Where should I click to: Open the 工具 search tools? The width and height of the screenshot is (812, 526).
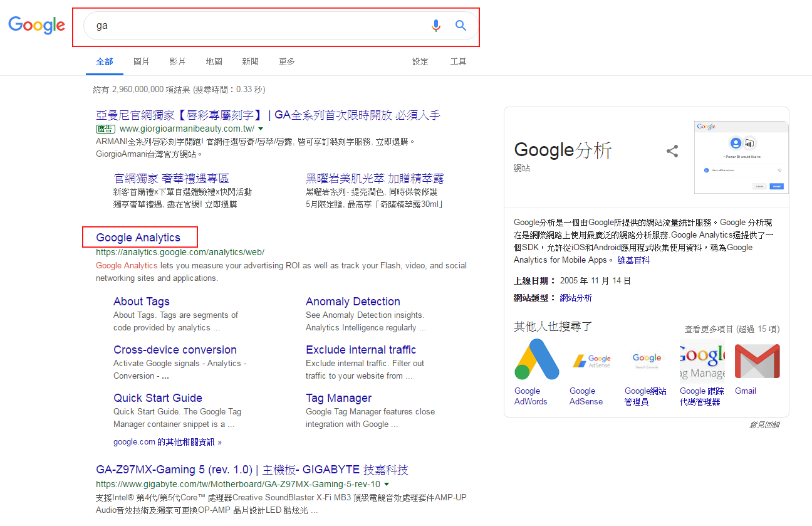[458, 61]
